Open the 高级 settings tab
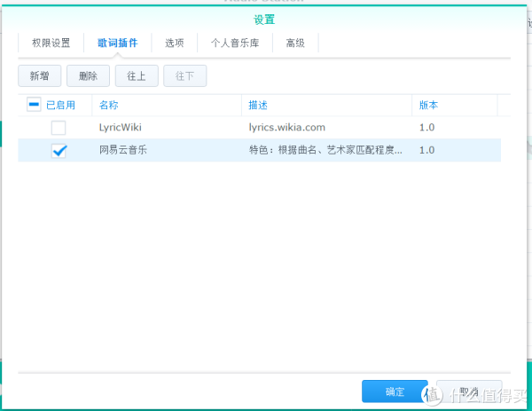This screenshot has width=532, height=411. coord(295,43)
